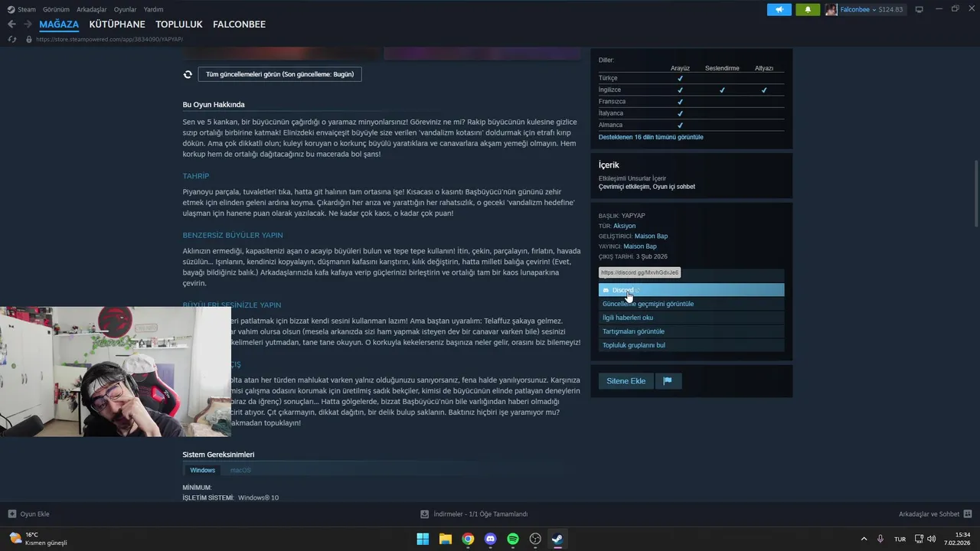The image size is (980, 551).
Task: Click the developer Maison Bap link
Action: [x=651, y=236]
